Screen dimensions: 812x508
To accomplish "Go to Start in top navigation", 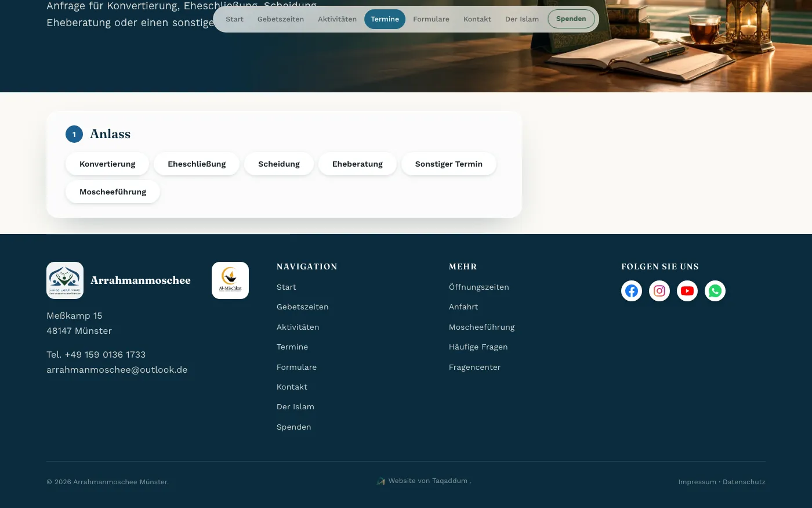I will pos(234,19).
